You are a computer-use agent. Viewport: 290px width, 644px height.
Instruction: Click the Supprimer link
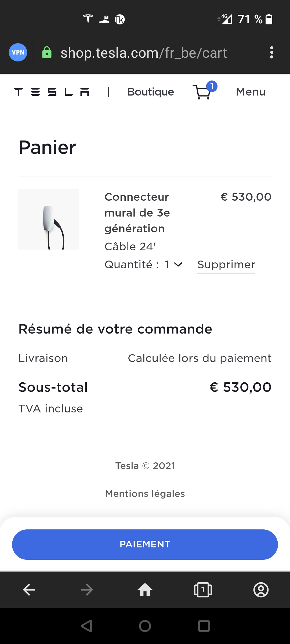point(226,265)
